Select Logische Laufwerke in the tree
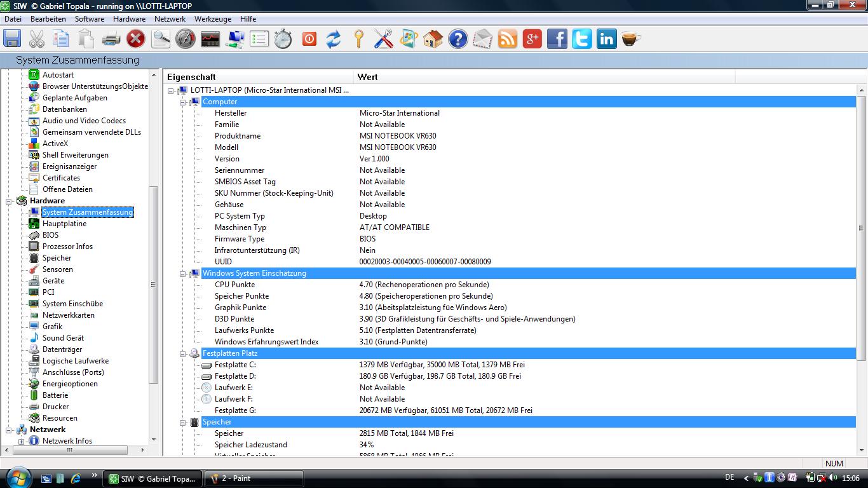 coord(75,361)
